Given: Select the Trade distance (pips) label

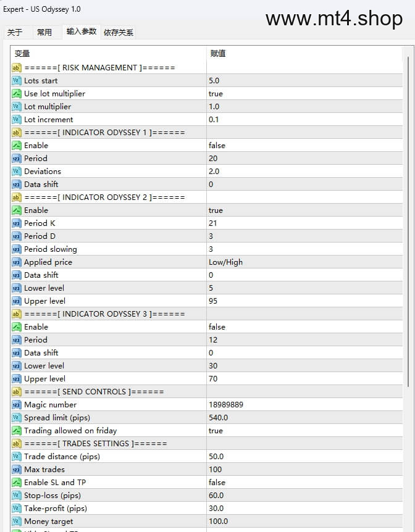Looking at the screenshot, I should (62, 457).
